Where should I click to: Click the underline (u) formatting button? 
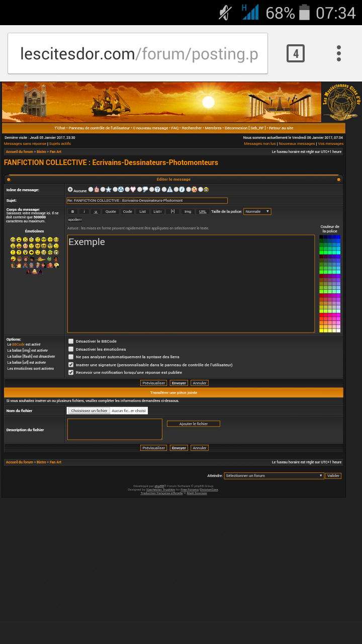(96, 212)
